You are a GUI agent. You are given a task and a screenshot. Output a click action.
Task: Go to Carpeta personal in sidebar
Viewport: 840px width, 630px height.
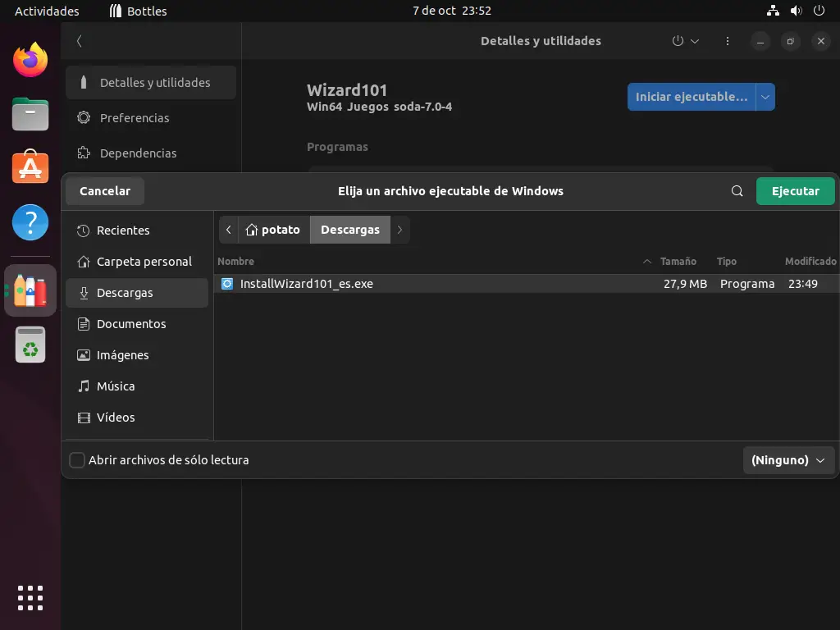pos(137,262)
